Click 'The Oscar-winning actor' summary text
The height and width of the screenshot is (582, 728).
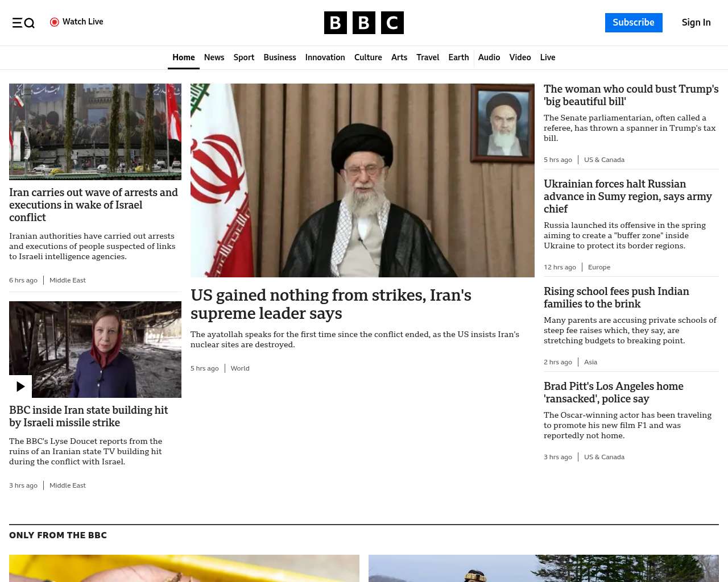tap(627, 425)
